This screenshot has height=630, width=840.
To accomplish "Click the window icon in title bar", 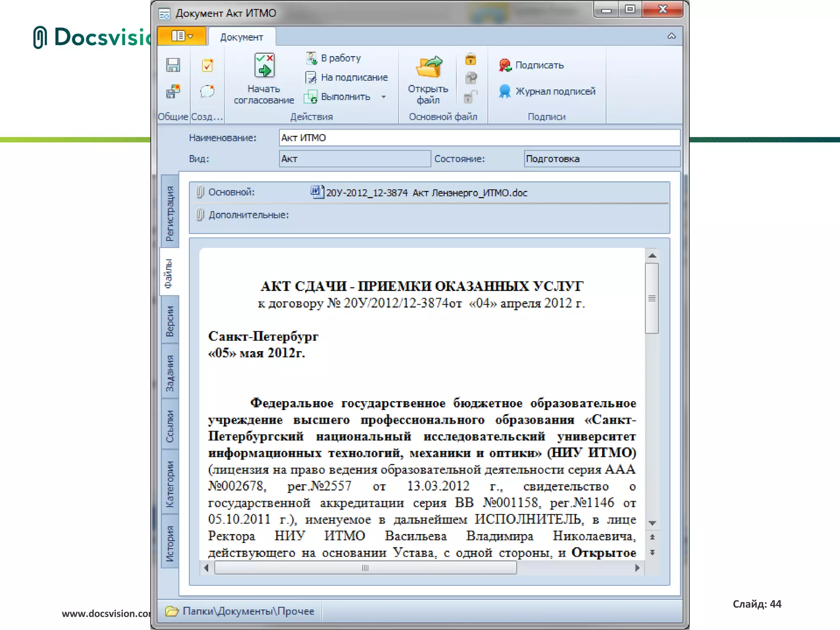I will (x=164, y=14).
